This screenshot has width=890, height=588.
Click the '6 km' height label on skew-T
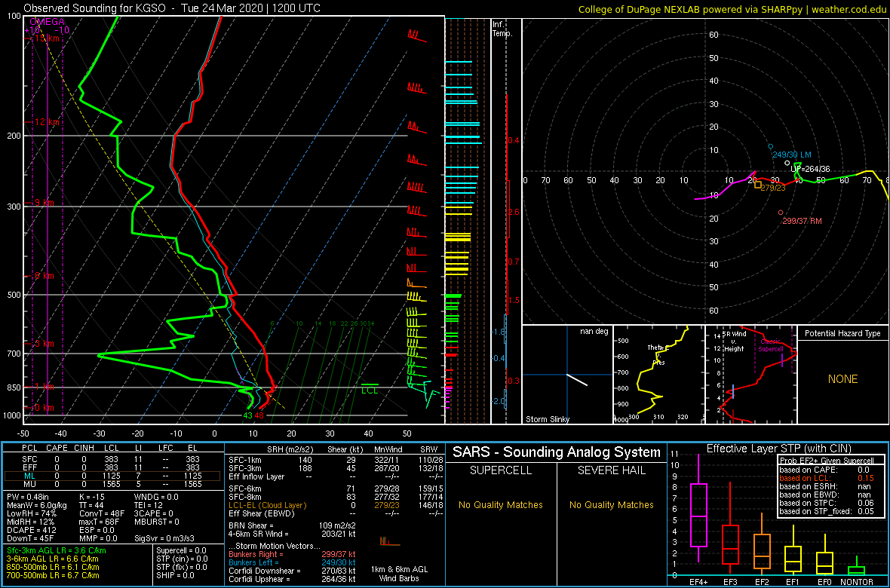44,276
